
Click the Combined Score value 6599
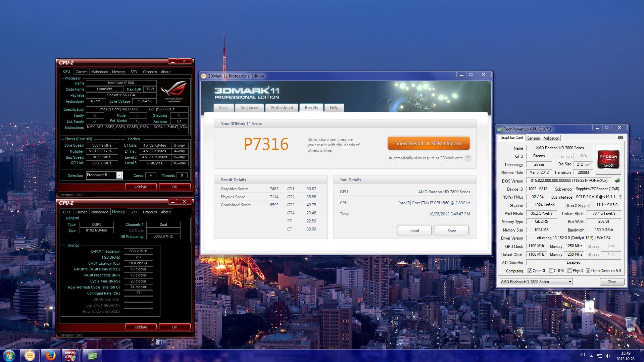[274, 205]
